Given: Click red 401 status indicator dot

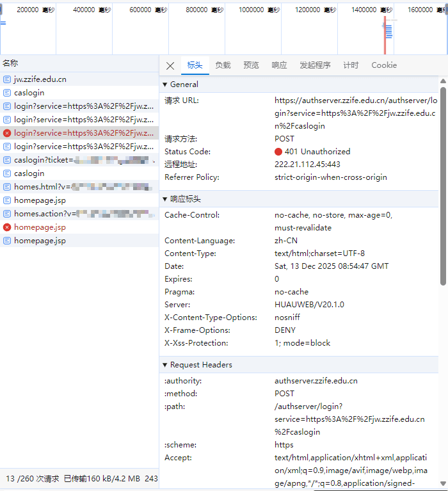Looking at the screenshot, I should pos(278,152).
